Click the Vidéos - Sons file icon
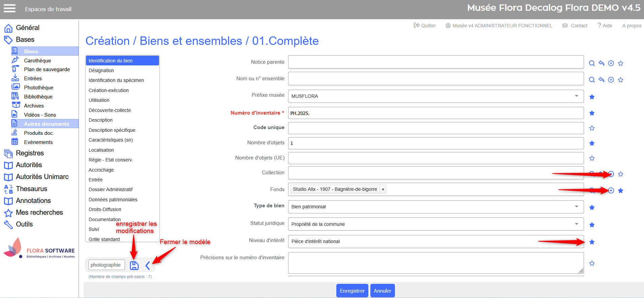Viewport: 644px width, 298px height. pyautogui.click(x=14, y=114)
